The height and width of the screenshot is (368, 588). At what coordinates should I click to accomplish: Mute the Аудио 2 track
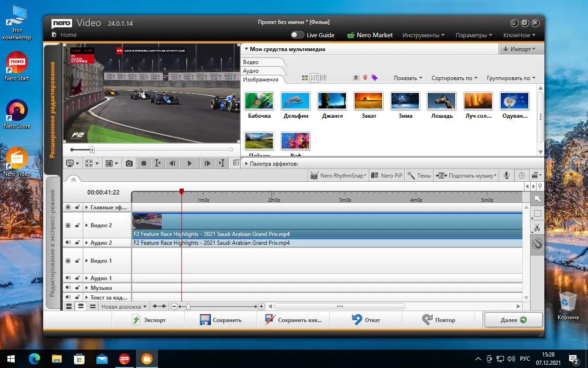pyautogui.click(x=68, y=242)
